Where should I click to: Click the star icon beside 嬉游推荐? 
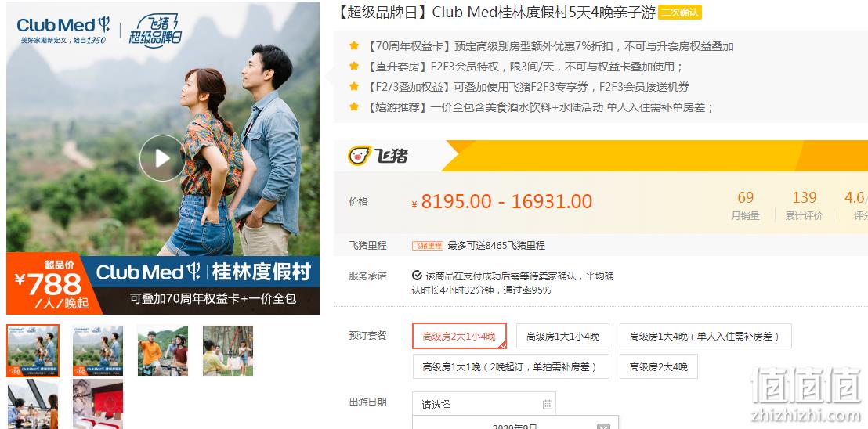tap(354, 106)
